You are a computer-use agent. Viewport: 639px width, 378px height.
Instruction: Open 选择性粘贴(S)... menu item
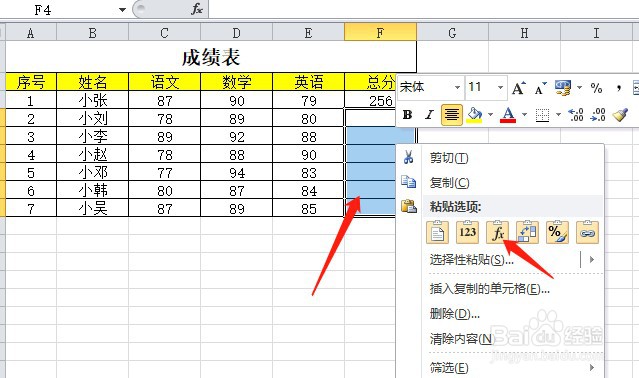(472, 259)
